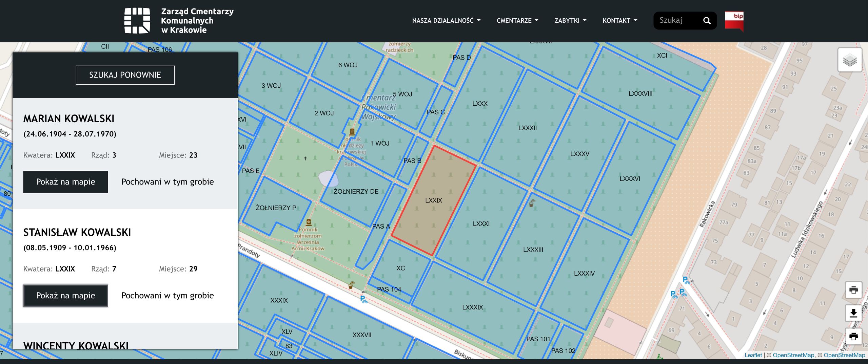Viewport: 868px width, 364px height.
Task: Click the XXXVII section label
Action: 362,335
